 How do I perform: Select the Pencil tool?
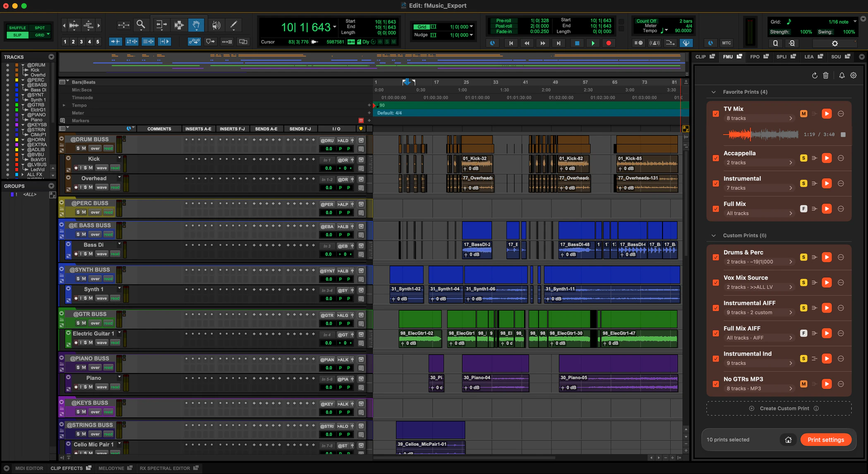click(x=233, y=25)
